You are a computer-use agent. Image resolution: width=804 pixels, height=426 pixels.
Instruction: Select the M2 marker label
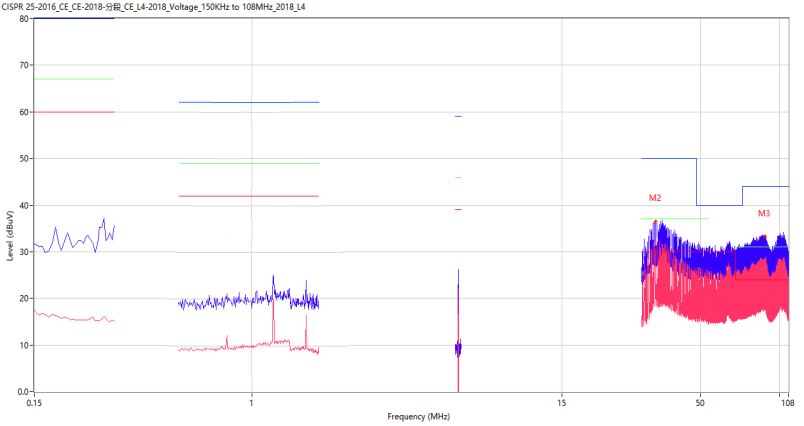tap(655, 198)
